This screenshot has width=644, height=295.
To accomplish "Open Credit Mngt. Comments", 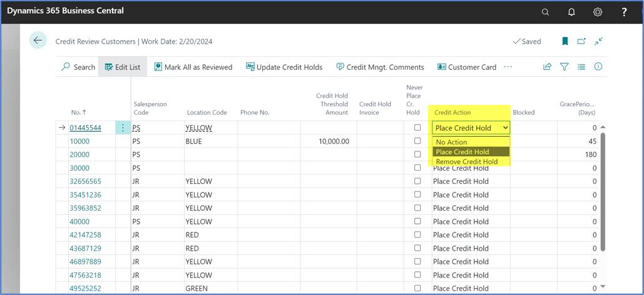I will [380, 67].
